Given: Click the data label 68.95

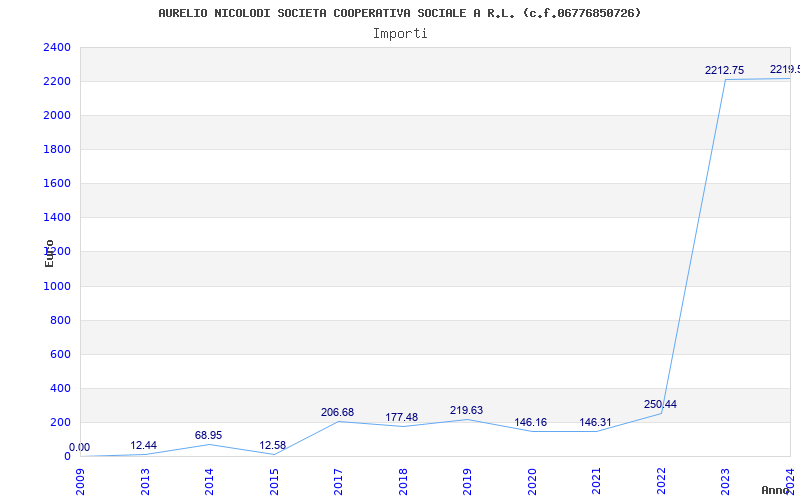Looking at the screenshot, I should [x=208, y=435].
